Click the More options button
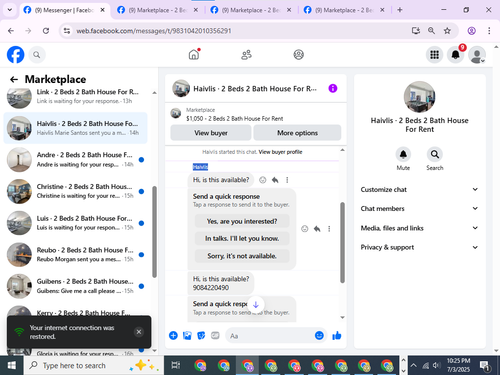The image size is (500, 375). (x=297, y=133)
